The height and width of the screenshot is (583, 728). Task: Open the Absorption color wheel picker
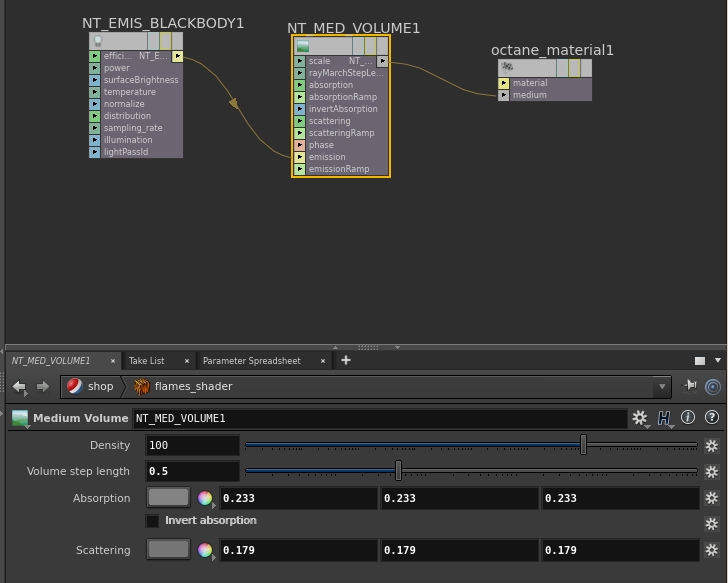pyautogui.click(x=205, y=498)
